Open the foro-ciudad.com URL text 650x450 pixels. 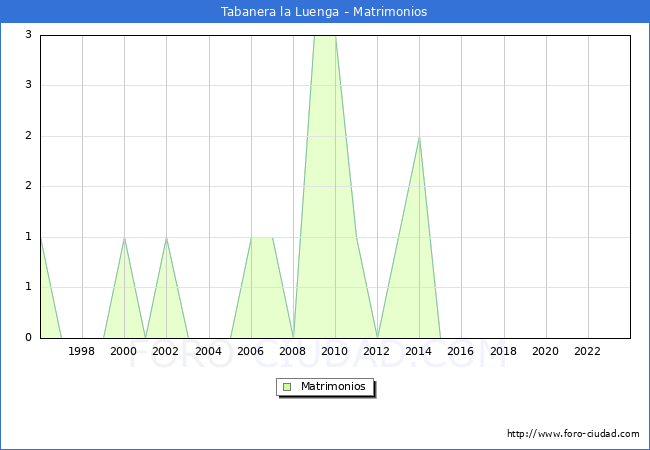point(573,434)
